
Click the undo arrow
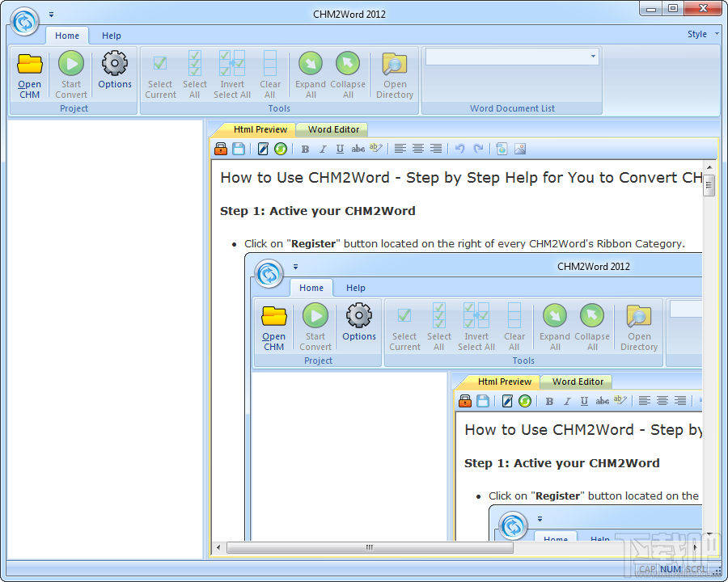pos(460,149)
